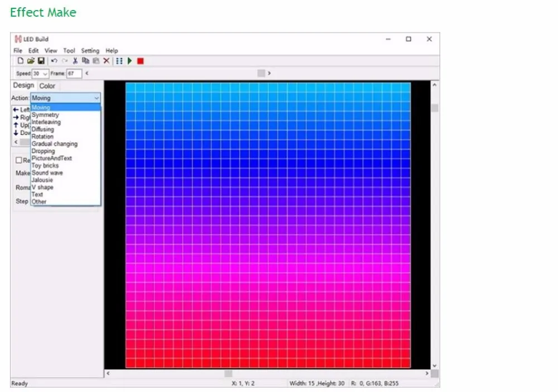Select the Up arrow direction item

click(21, 125)
